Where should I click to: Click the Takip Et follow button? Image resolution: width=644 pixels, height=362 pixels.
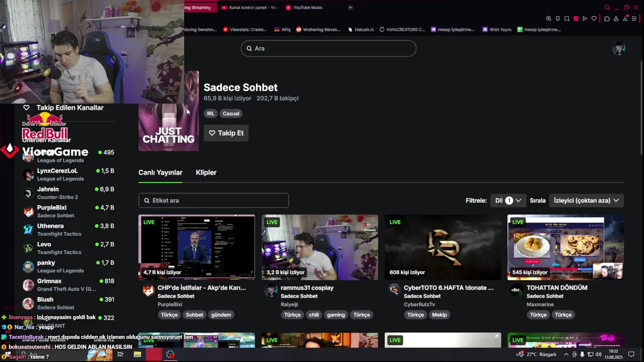(x=226, y=133)
